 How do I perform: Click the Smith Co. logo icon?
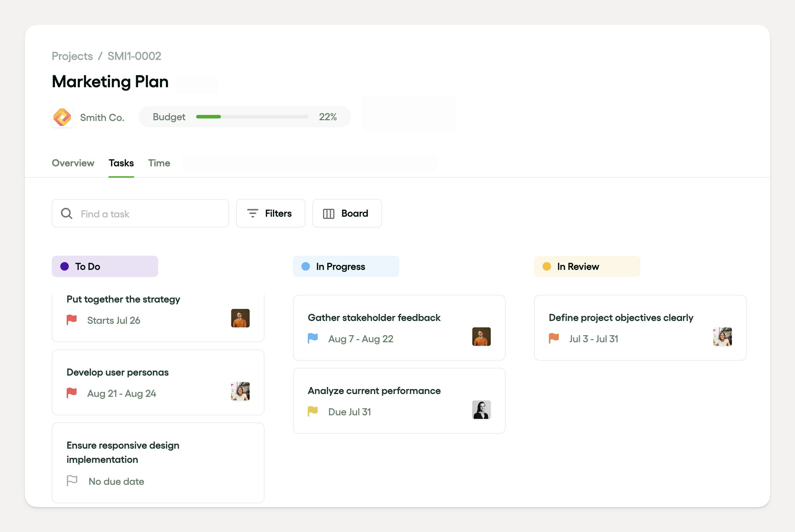coord(62,117)
